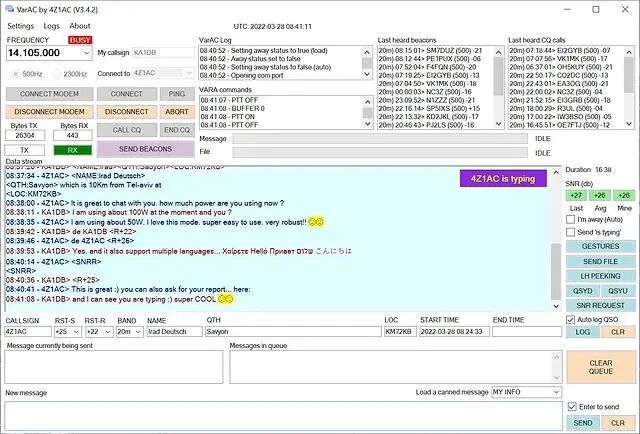This screenshot has width=640, height=434.
Task: Click the NAME field Irad Deutsch
Action: [x=174, y=332]
